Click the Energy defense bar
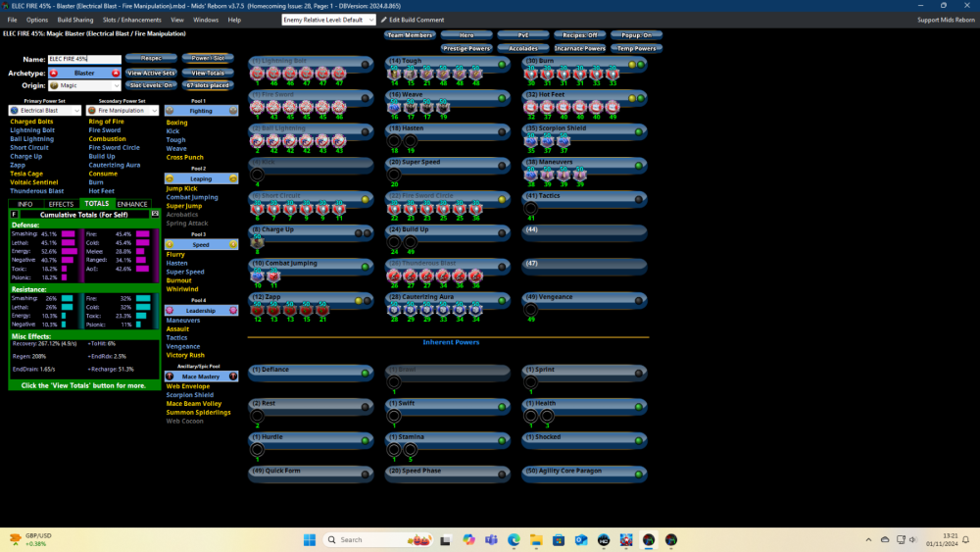The width and height of the screenshot is (980, 552). (70, 251)
